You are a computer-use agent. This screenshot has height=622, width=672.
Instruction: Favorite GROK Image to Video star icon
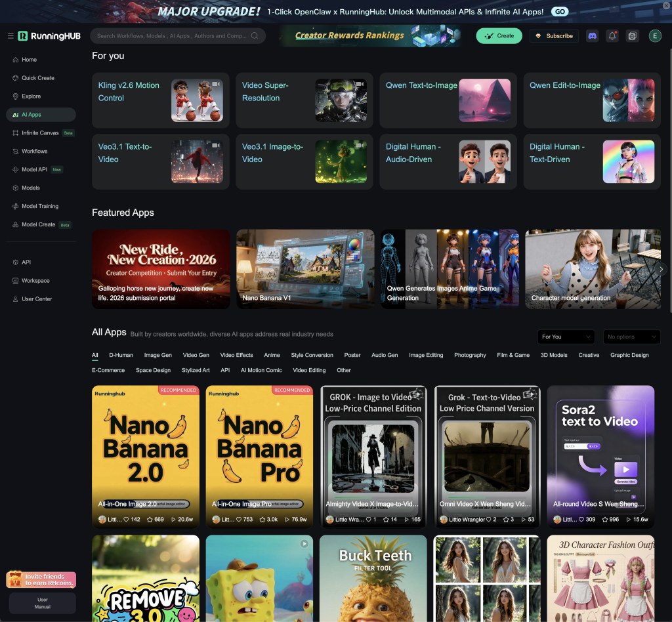(386, 520)
